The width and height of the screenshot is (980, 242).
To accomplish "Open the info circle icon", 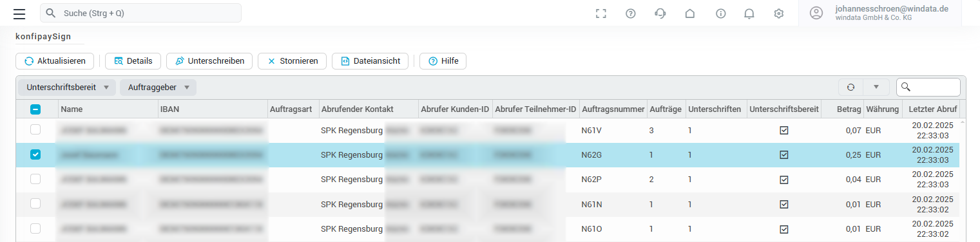I will (x=721, y=14).
